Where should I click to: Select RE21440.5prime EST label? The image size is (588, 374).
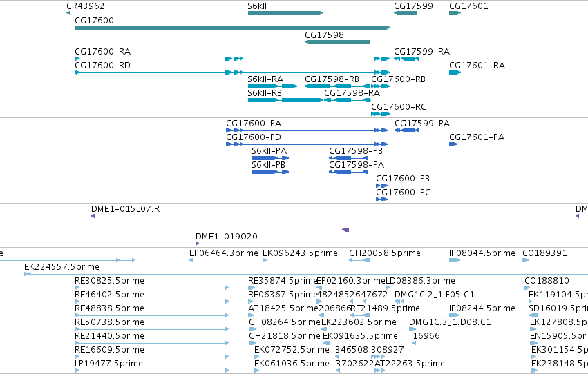109,337
